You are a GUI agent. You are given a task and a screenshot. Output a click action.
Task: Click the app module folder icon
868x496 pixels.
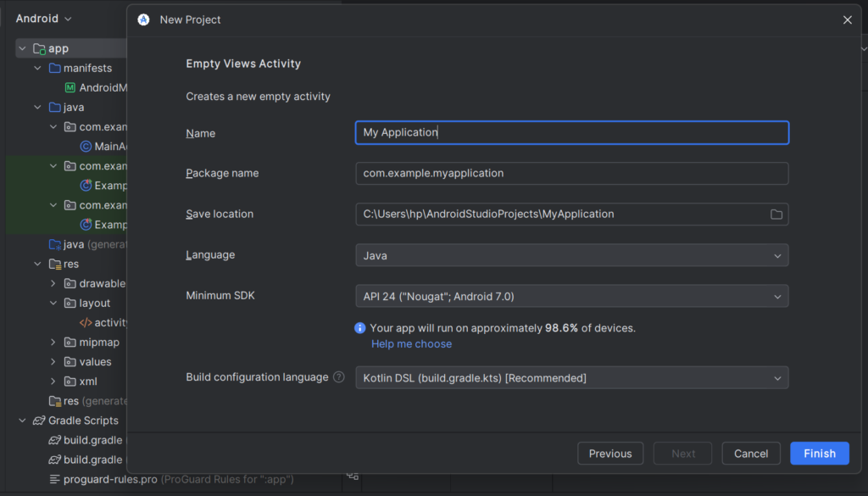39,48
